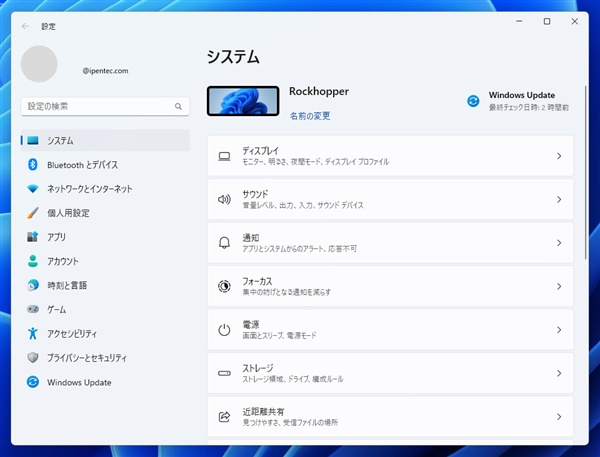Click the 名前の変更 rename link
Screen dimensions: 600x457
(310, 116)
